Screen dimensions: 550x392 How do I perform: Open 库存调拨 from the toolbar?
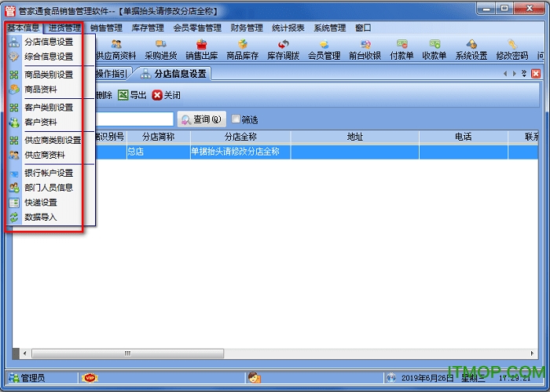(x=284, y=49)
